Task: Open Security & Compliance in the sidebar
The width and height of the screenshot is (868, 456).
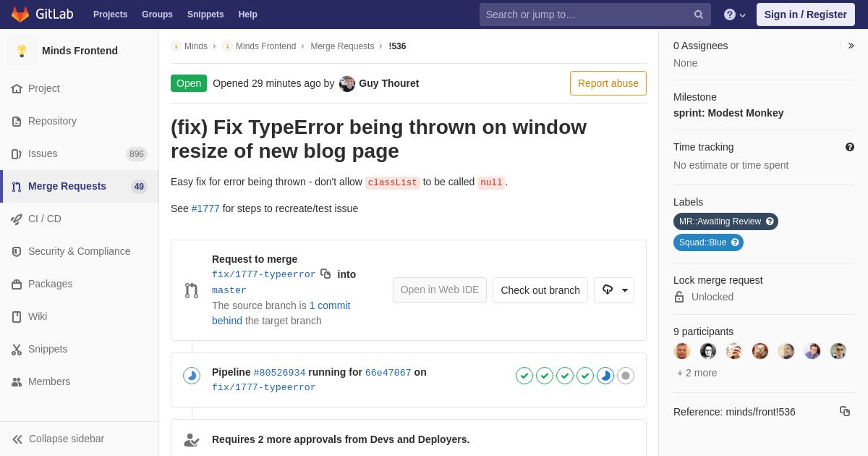Action: click(x=80, y=251)
